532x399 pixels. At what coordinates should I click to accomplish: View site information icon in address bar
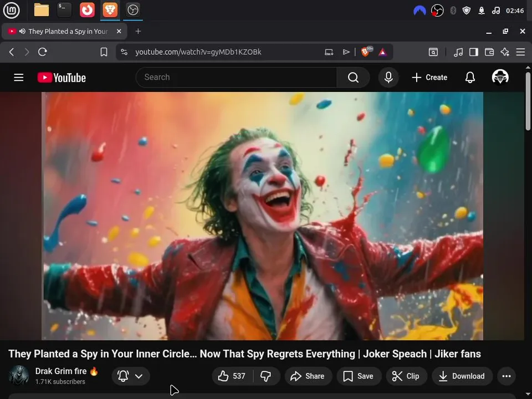pyautogui.click(x=124, y=52)
